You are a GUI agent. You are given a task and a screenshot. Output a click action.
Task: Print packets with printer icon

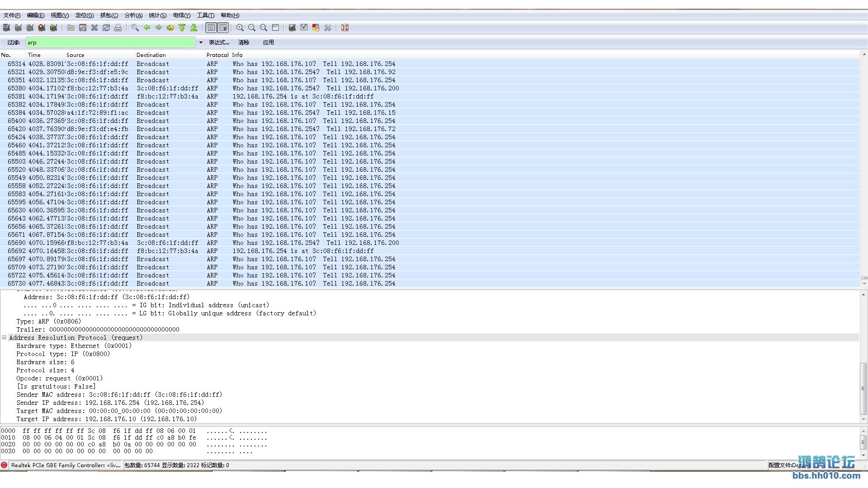click(118, 28)
